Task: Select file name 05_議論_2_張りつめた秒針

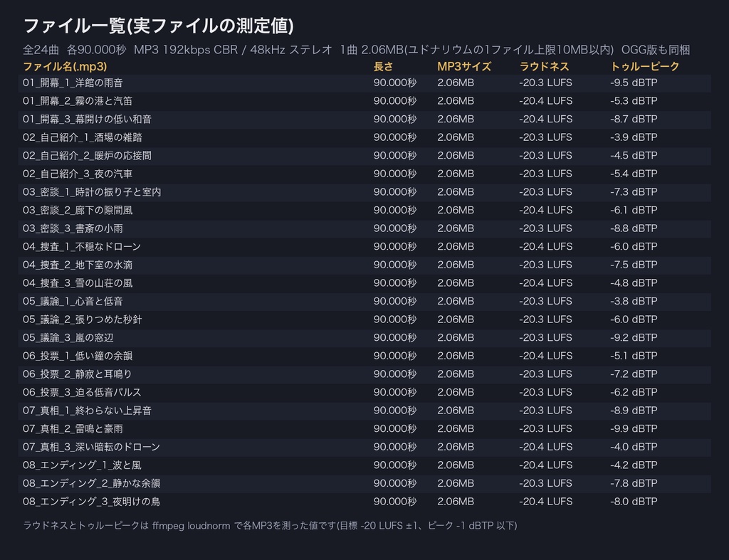Action: coord(83,319)
